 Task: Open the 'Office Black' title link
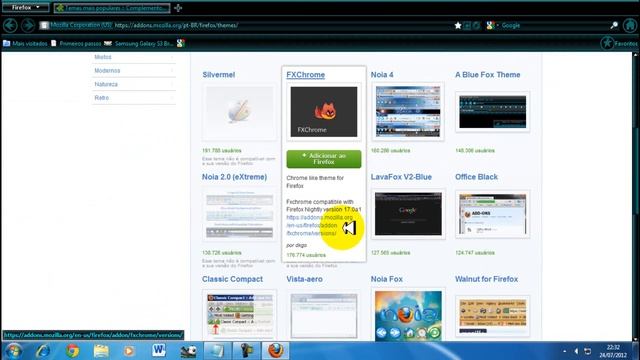(476, 177)
